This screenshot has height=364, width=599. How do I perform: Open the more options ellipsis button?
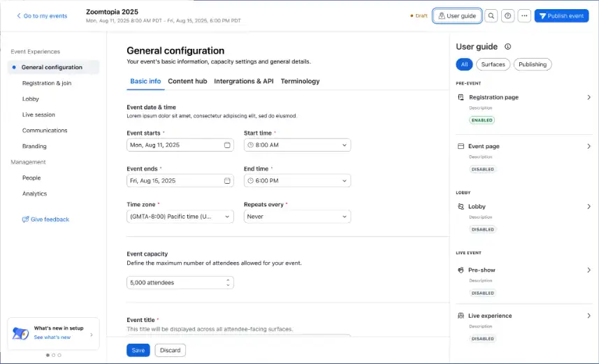point(524,16)
